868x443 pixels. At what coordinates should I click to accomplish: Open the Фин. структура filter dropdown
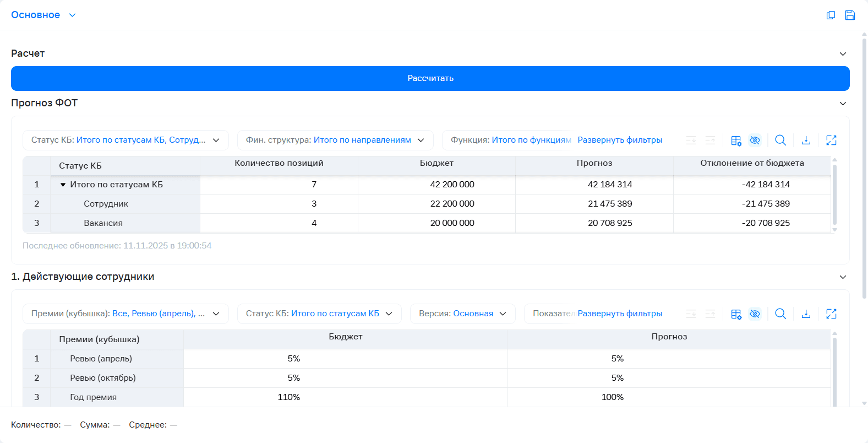(x=335, y=140)
